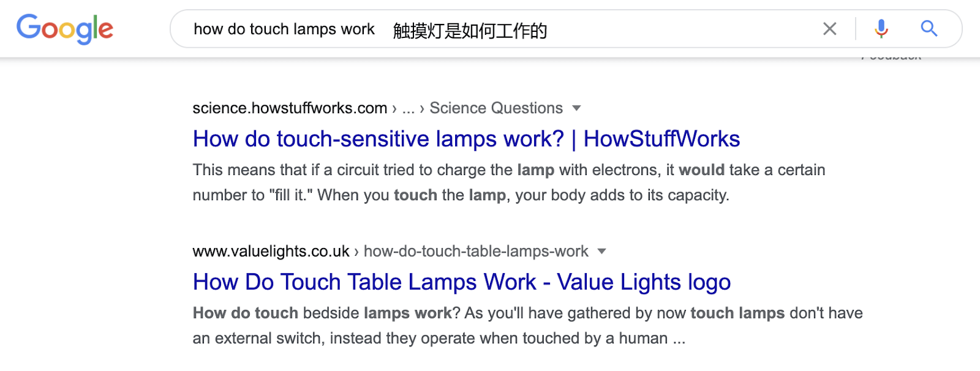Expand options arrow beside Science Questions

click(576, 108)
